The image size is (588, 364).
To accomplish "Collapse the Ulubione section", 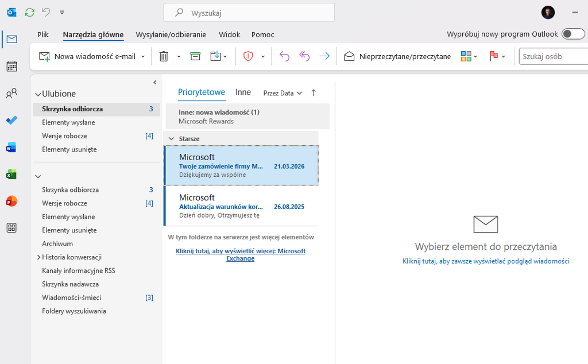I will pos(38,94).
